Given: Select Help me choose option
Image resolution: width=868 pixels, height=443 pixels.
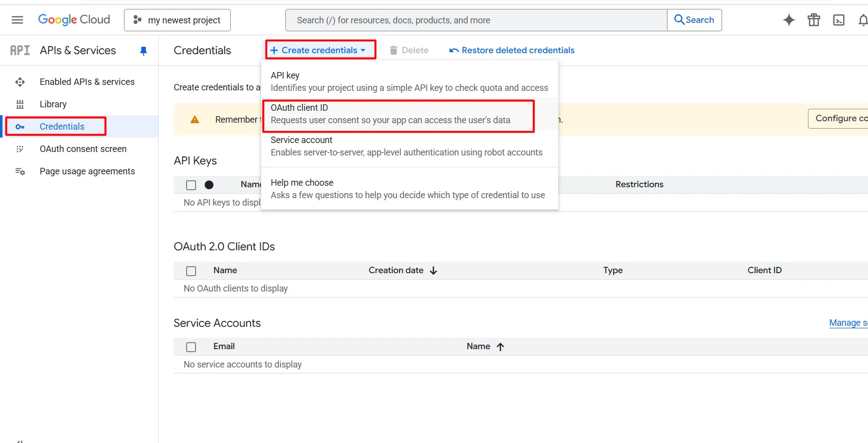Looking at the screenshot, I should point(409,189).
